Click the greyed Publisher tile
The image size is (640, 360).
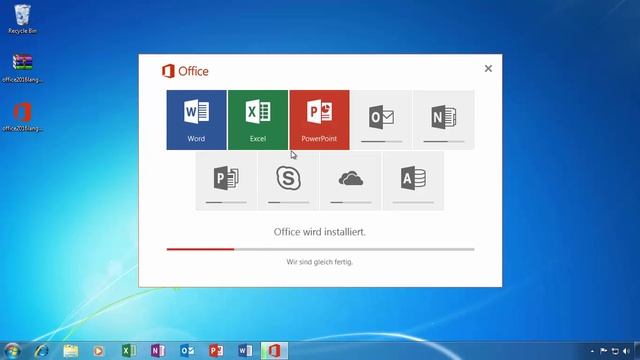click(x=227, y=181)
